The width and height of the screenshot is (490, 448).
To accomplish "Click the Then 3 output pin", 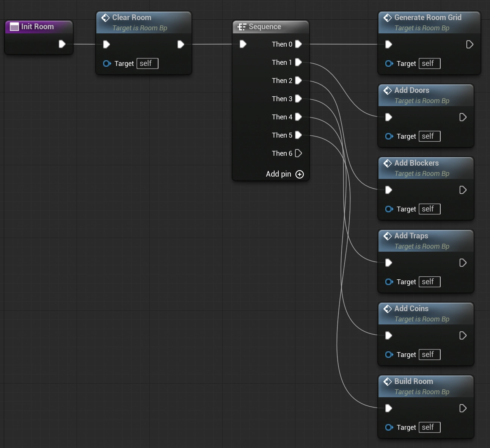I will 298,99.
